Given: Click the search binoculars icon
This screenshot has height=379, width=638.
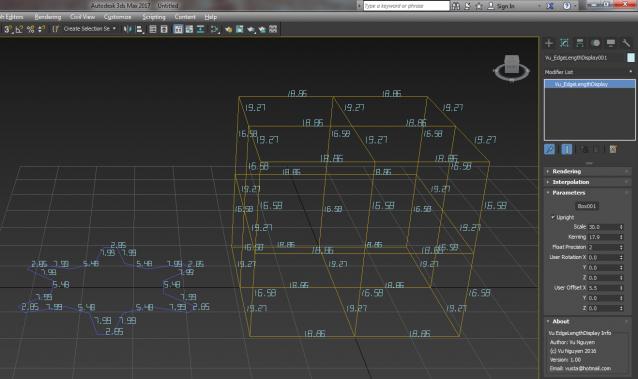Looking at the screenshot, I should 456,6.
